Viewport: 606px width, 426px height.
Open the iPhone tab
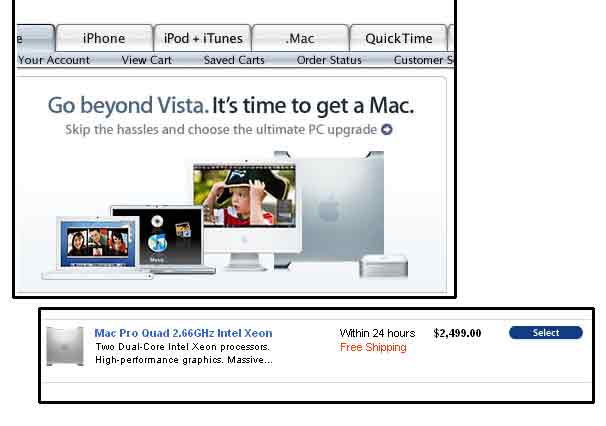[104, 38]
